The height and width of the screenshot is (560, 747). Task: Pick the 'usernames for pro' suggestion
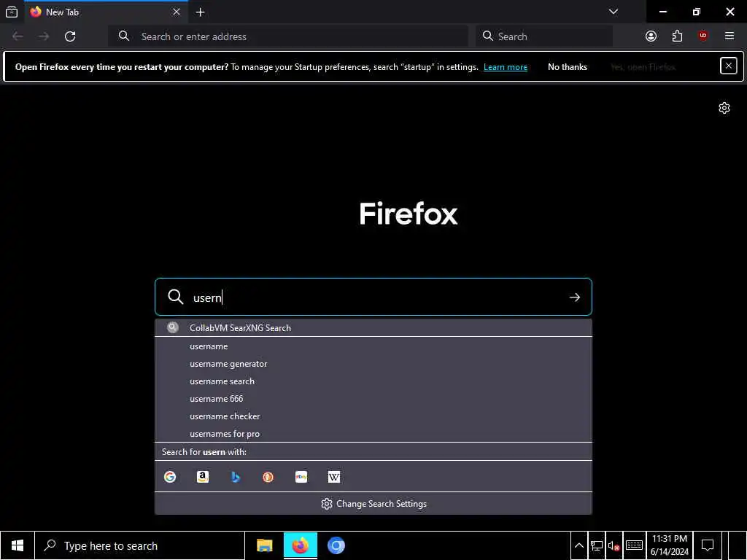point(373,434)
